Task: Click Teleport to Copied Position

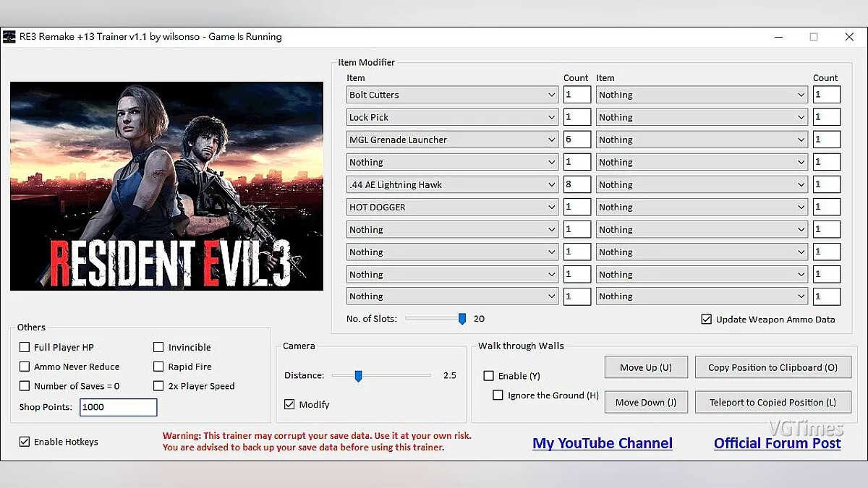Action: click(773, 402)
